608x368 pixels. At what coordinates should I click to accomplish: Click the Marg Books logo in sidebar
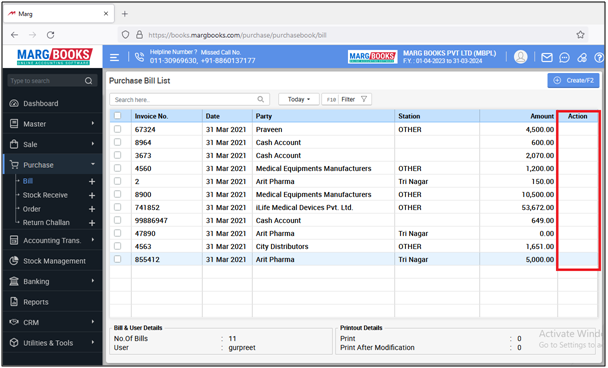coord(55,57)
